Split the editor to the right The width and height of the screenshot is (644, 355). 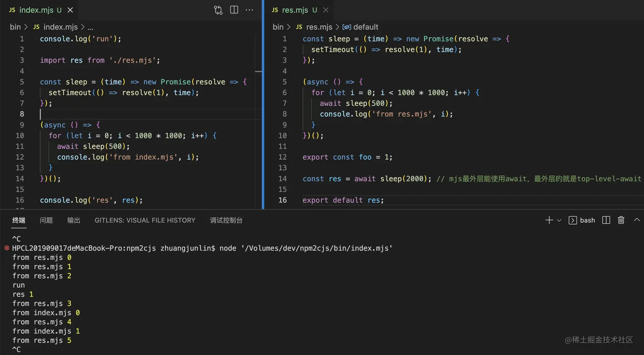point(234,10)
